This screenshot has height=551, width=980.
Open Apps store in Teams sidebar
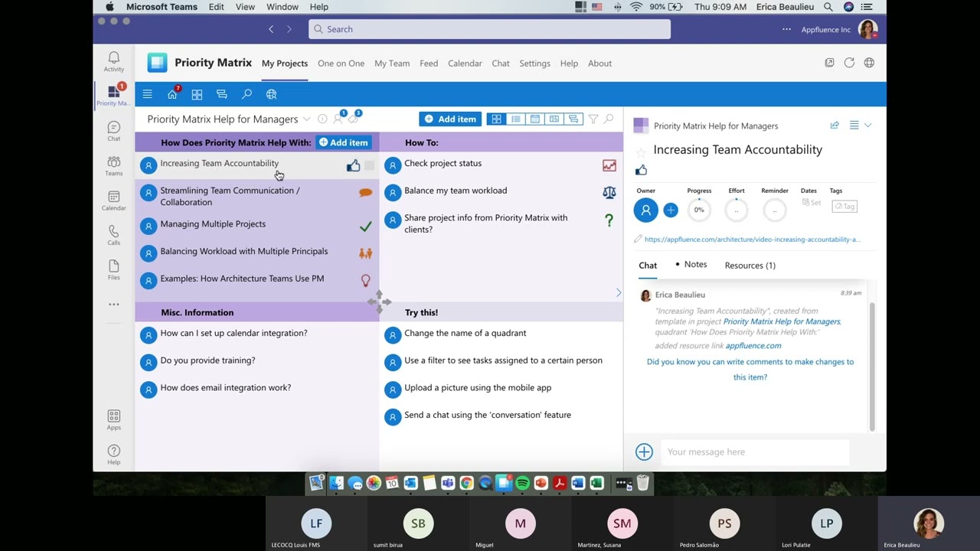tap(113, 420)
